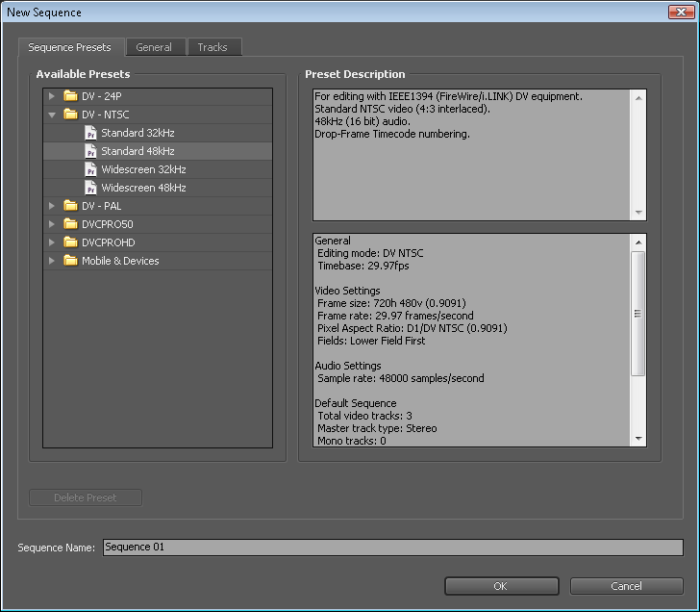
Task: Select the Standard 32kHz preset label
Action: point(137,133)
